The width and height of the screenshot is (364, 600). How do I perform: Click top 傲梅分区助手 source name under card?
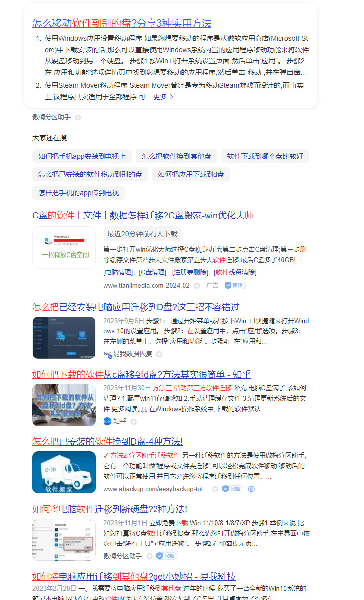52,117
